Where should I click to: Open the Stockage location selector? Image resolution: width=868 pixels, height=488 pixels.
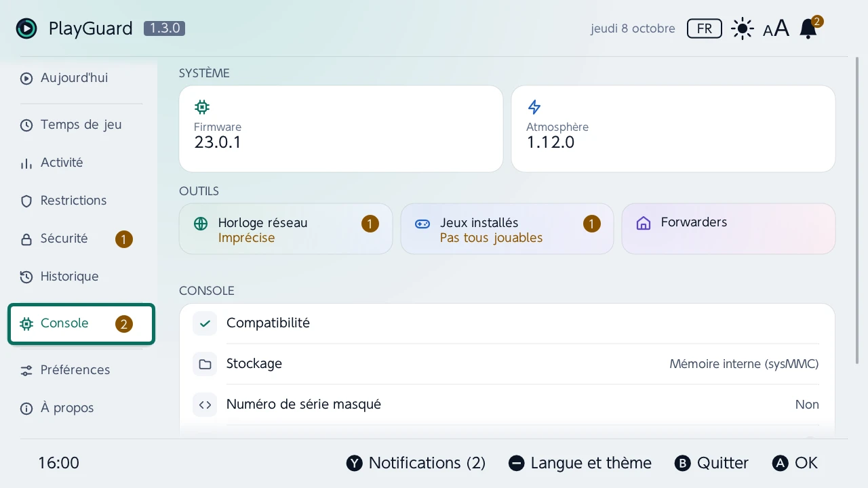(x=507, y=364)
